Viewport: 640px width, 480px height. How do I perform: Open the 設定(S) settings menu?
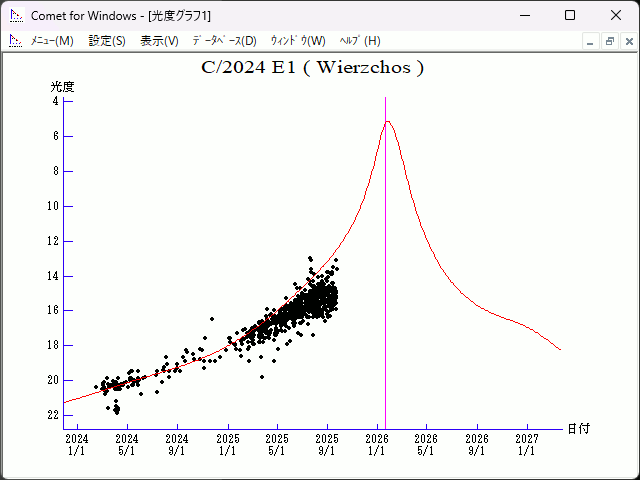click(x=107, y=41)
